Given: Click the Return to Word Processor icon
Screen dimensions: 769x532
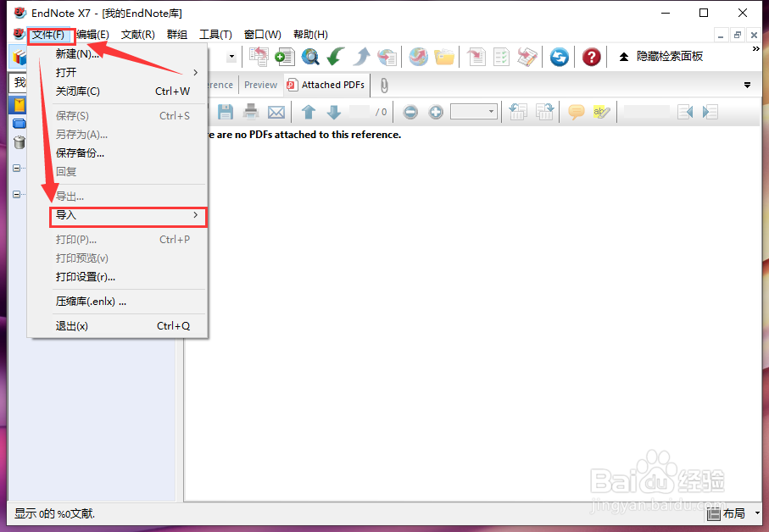Looking at the screenshot, I should click(527, 57).
